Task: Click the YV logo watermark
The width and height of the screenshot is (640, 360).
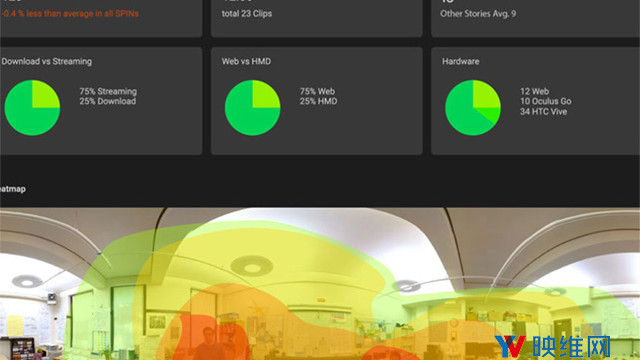Action: pos(510,347)
